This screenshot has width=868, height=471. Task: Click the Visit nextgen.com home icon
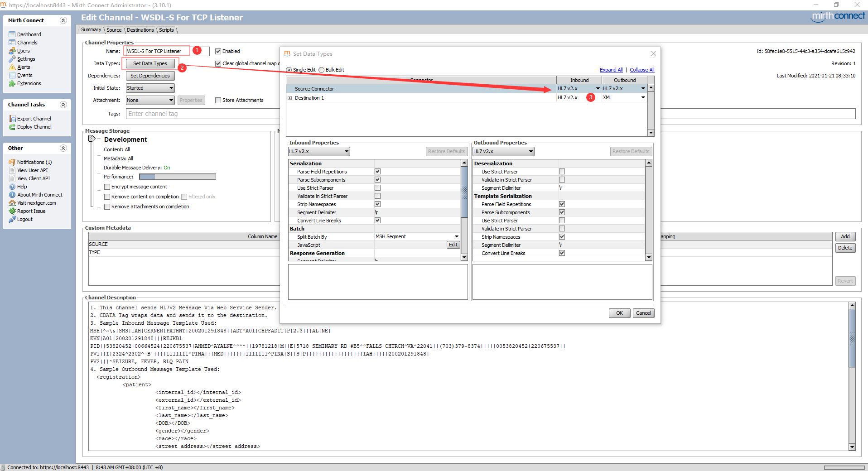tap(12, 203)
